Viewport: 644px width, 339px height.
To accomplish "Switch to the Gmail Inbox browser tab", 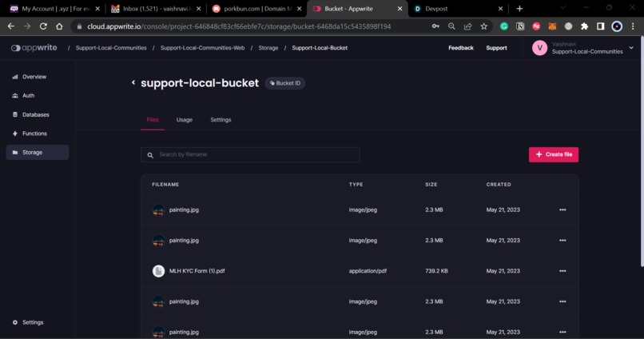I will [156, 9].
